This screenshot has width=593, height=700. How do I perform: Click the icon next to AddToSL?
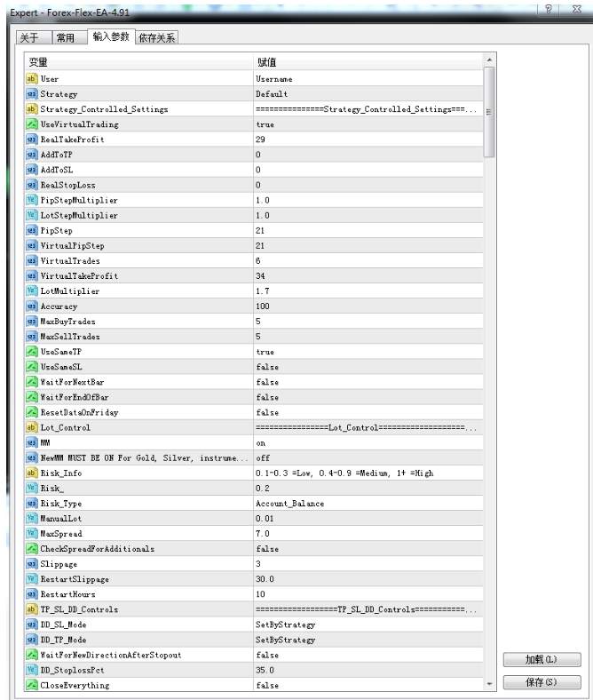tap(31, 170)
